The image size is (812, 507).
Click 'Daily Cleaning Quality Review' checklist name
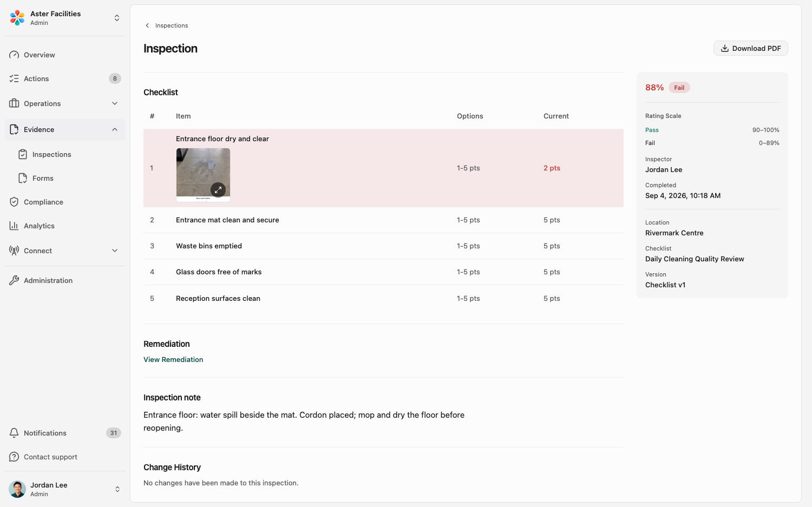tap(695, 259)
